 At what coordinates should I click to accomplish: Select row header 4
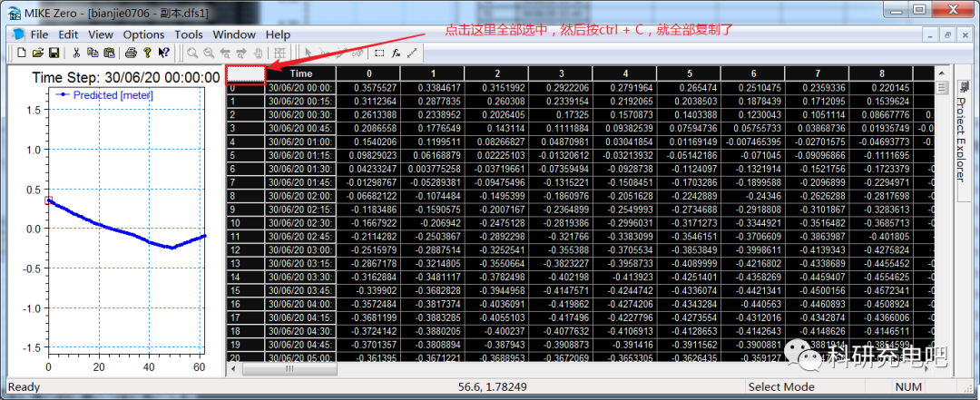(x=246, y=142)
